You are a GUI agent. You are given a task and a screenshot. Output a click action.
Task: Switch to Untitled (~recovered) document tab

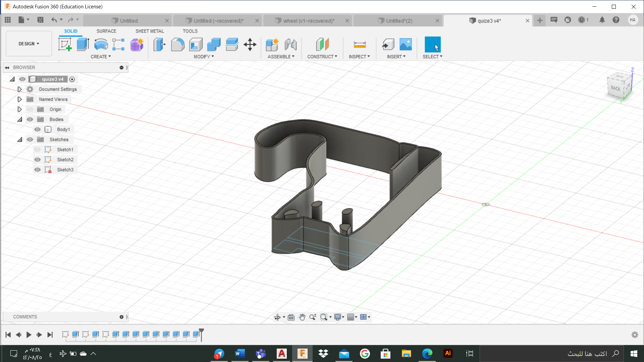[218, 21]
